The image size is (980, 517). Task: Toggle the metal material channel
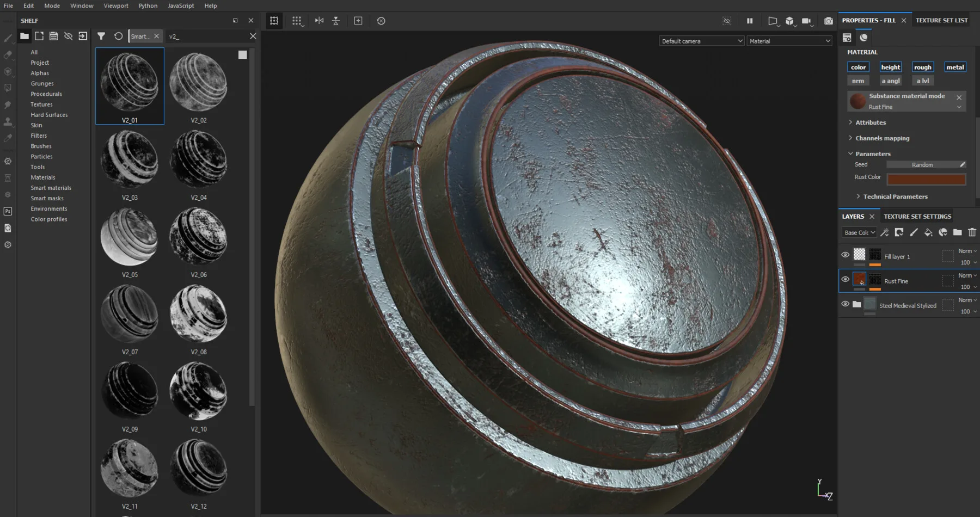tap(955, 67)
